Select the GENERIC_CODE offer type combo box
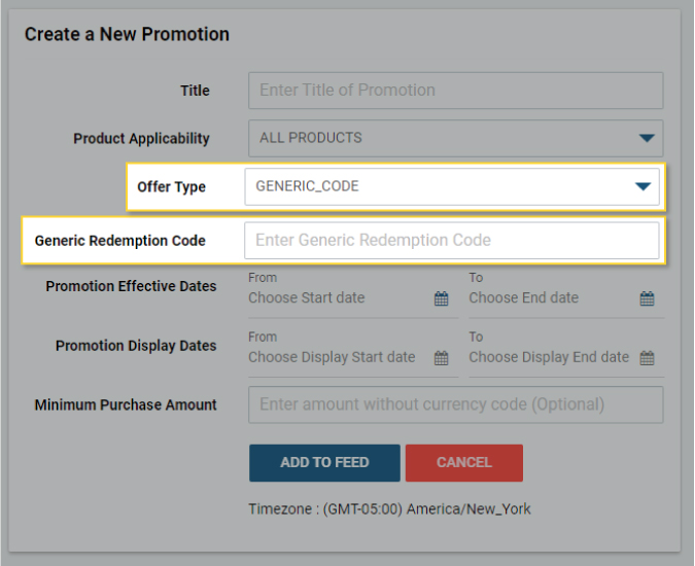This screenshot has width=695, height=566. pyautogui.click(x=452, y=186)
